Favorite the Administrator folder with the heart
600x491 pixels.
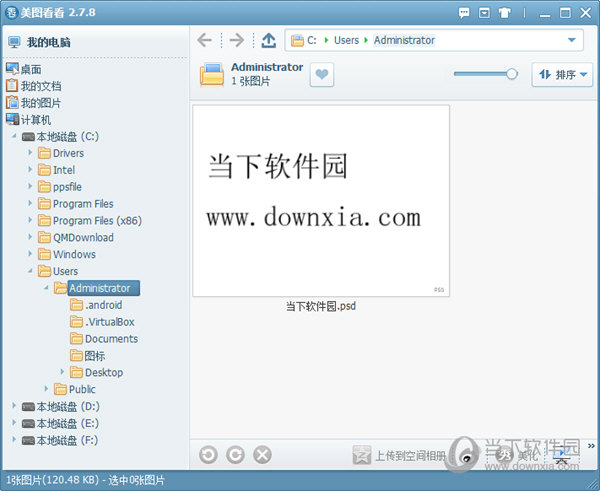click(x=321, y=75)
